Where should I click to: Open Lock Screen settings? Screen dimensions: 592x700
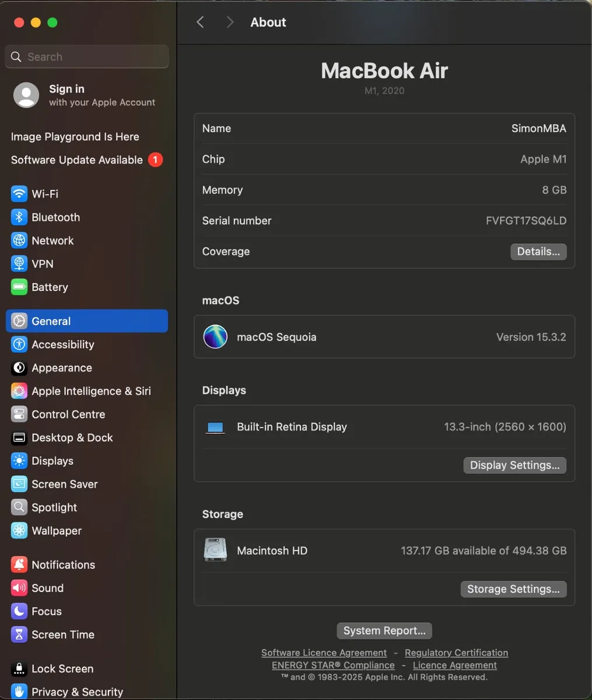(x=62, y=668)
